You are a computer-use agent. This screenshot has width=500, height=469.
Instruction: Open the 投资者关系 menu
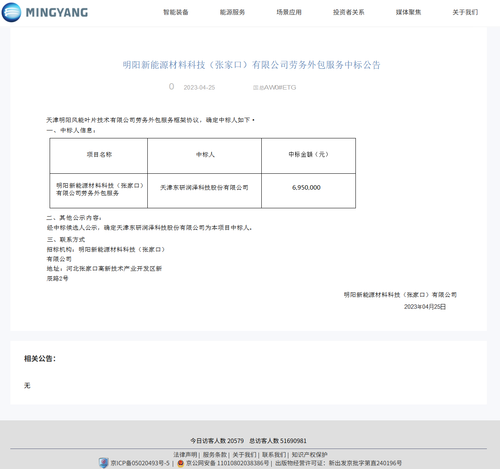tap(349, 12)
